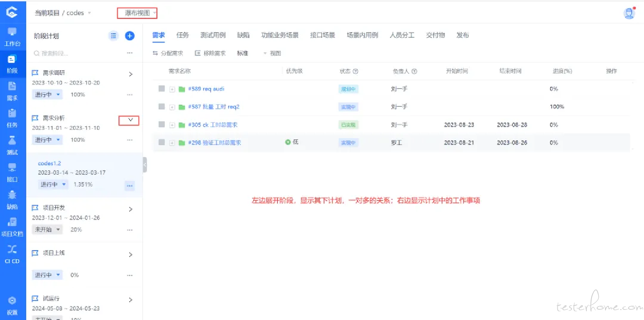
Task: Switch to the 任务 tab
Action: click(x=182, y=35)
